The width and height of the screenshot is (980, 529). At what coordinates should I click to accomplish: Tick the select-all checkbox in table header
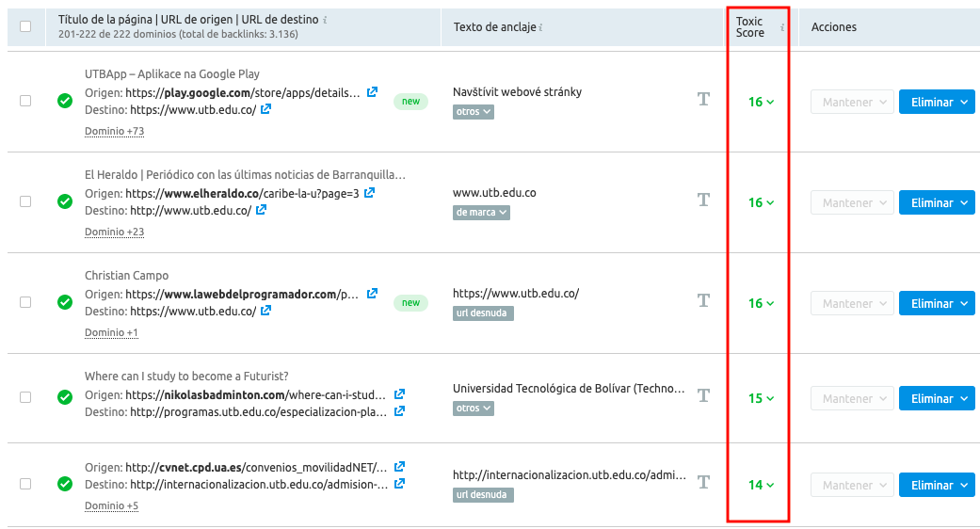point(25,26)
